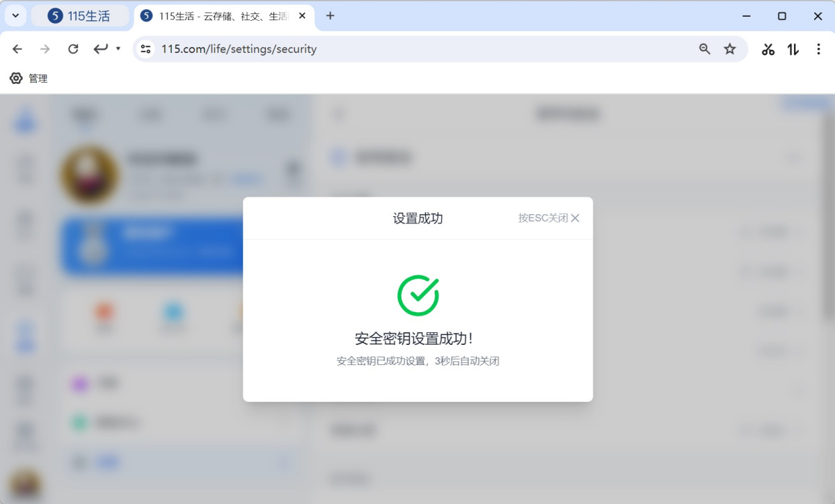Close the 115生活 - 云存储 browser tab
Screen dimensions: 835x504
coord(302,16)
